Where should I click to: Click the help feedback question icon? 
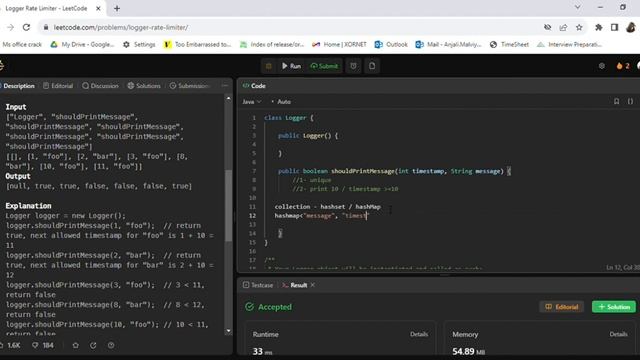tap(111, 345)
